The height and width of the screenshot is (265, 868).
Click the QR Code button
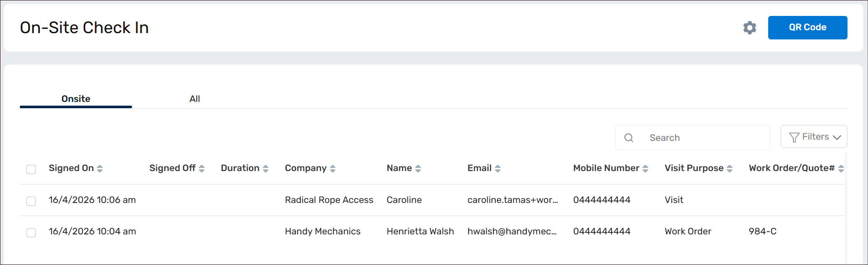807,28
